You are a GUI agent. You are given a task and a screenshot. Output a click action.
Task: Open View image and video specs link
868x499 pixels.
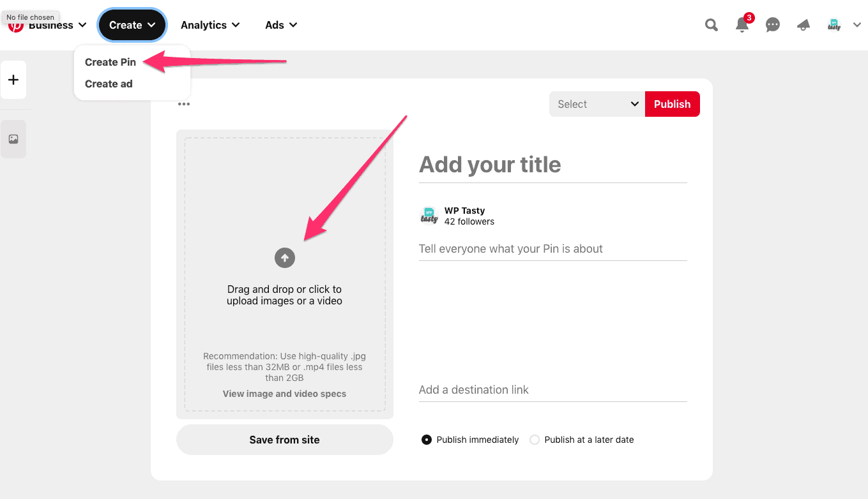284,394
